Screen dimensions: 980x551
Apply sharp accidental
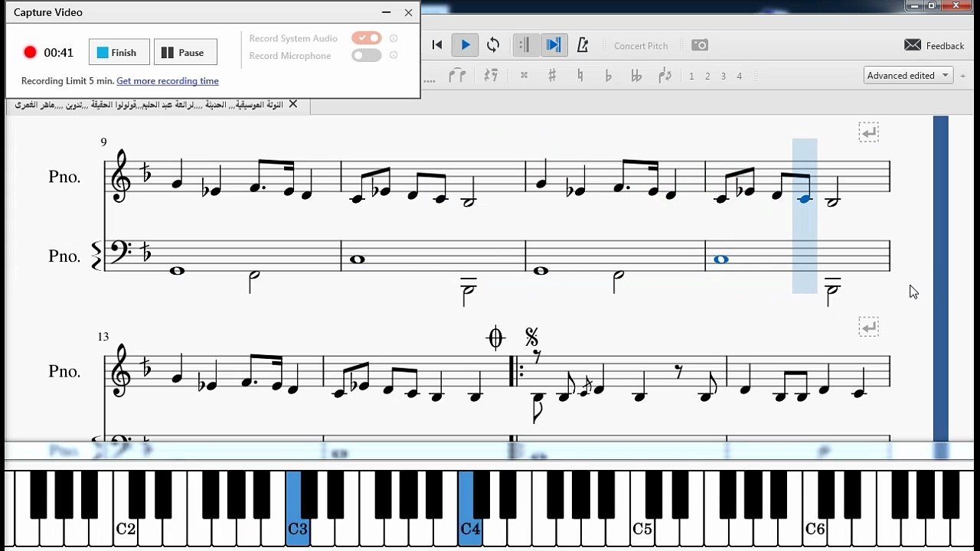551,76
